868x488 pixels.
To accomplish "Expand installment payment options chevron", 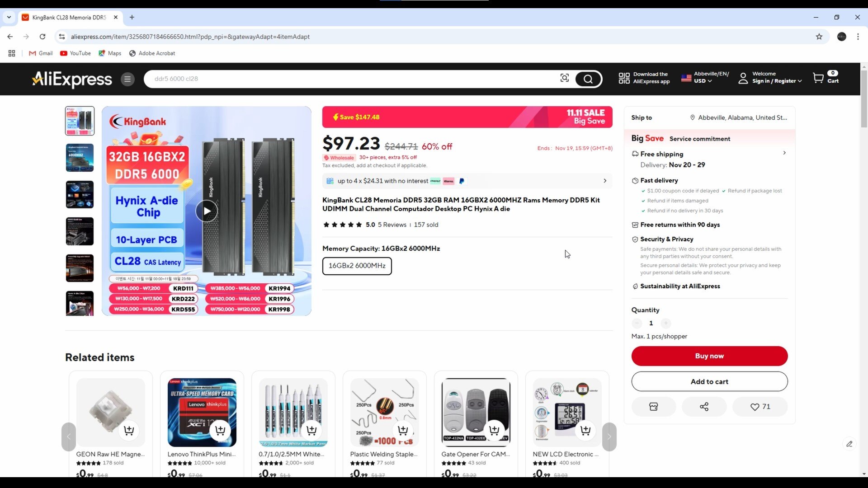I will point(605,181).
